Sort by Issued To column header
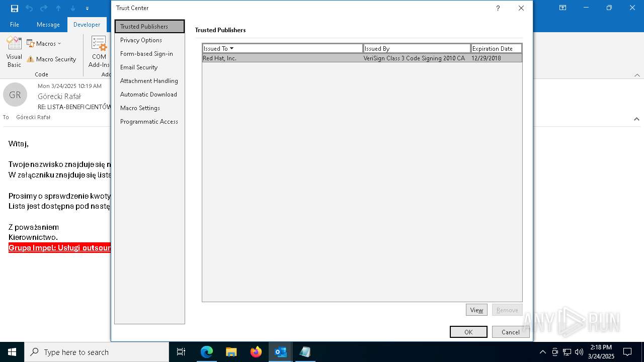 point(282,48)
